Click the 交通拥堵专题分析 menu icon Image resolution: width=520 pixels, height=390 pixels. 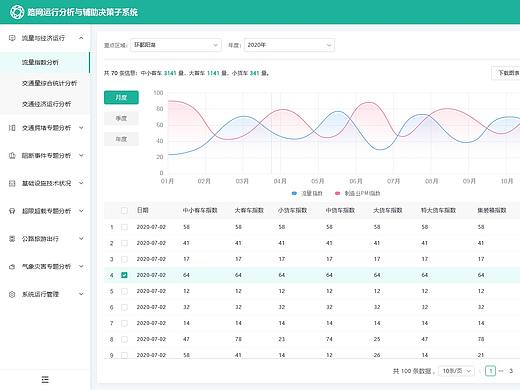(12, 128)
